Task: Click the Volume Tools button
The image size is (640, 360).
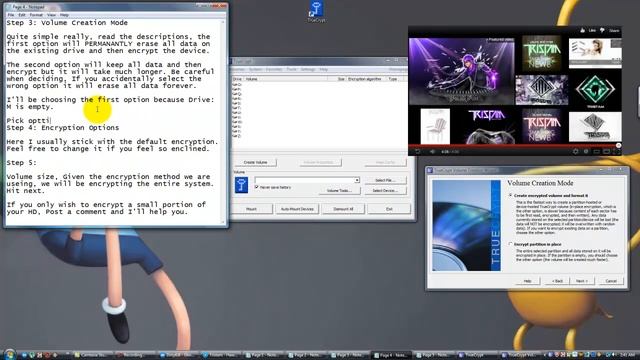Action: coord(339,191)
